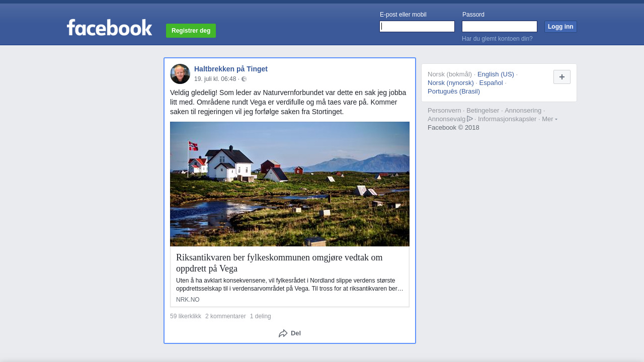The width and height of the screenshot is (644, 362).
Task: Switch language to Español
Action: click(491, 83)
